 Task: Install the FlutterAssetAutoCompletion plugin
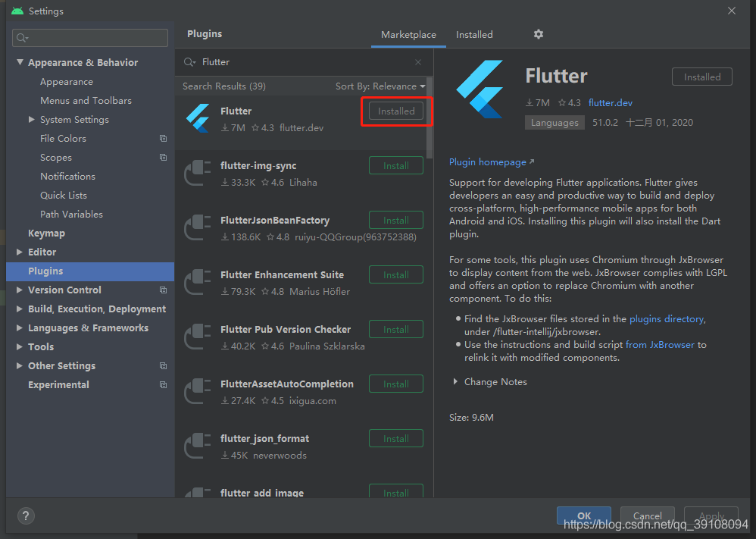point(396,384)
